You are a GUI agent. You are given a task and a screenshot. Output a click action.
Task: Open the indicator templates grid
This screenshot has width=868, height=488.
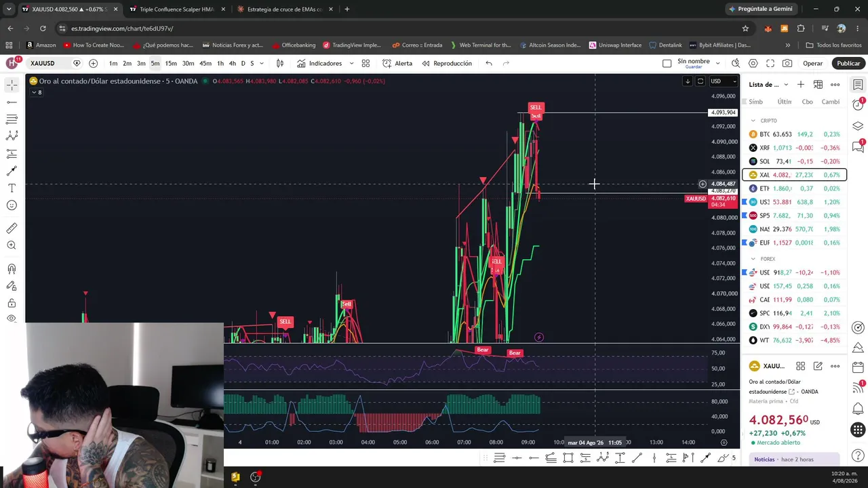tap(366, 63)
